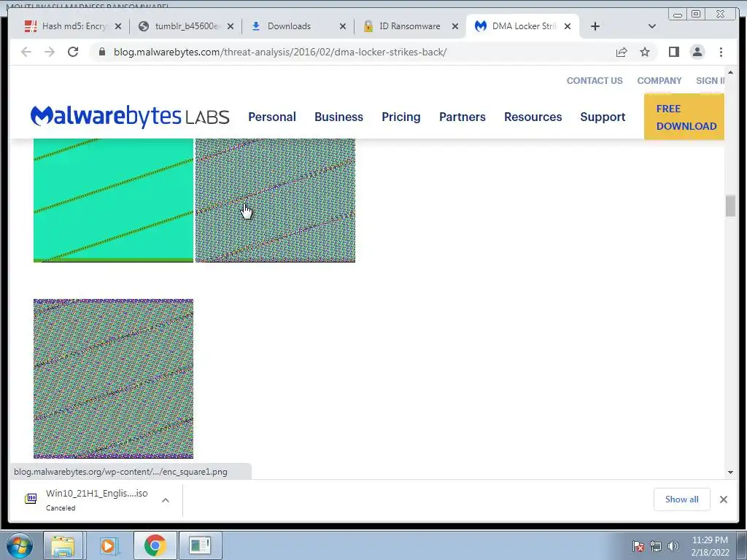This screenshot has width=747, height=560.
Task: Click the page vertical scrollbar thumb
Action: pyautogui.click(x=730, y=206)
